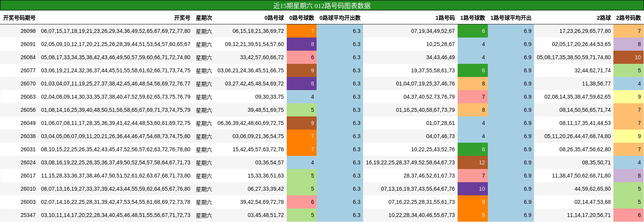This screenshot has width=644, height=222.
Task: Click 0路号球 cell 33,42,57,60,66,72
Action: [x=262, y=57]
